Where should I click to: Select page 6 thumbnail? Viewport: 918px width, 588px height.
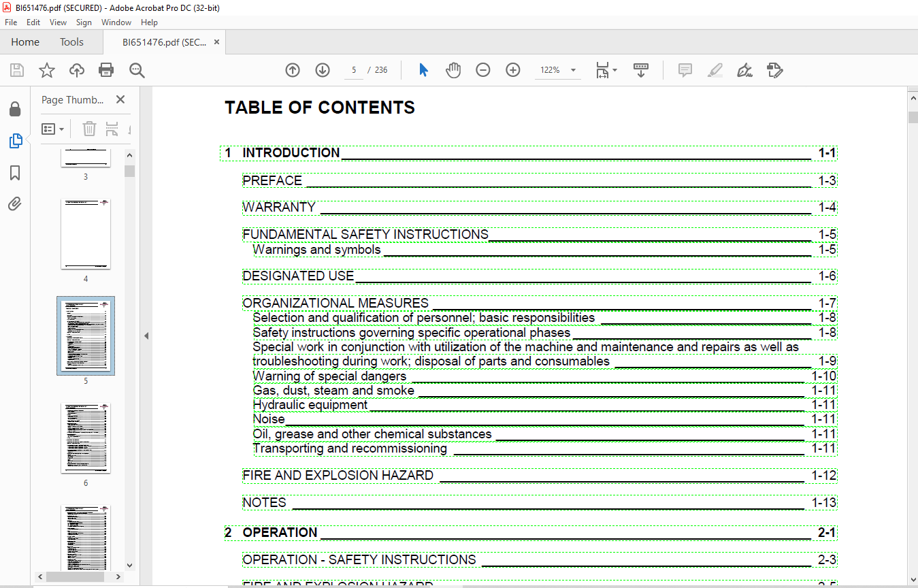86,438
